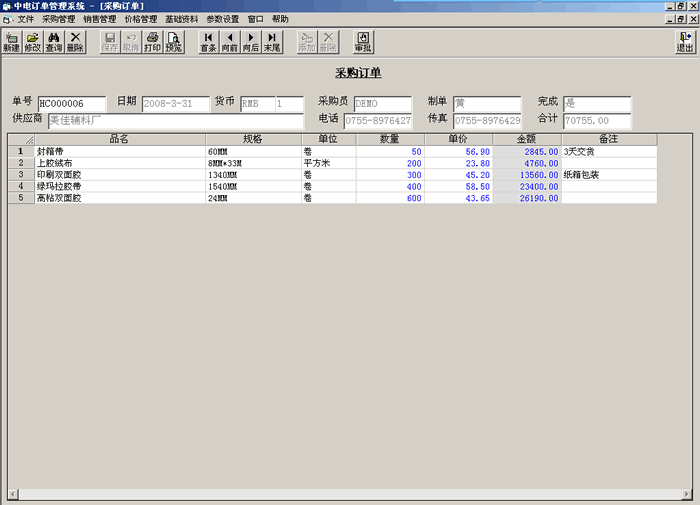Screen dimensions: 700x505
Task: Click the 新建 (New) toolbar icon
Action: (11, 42)
